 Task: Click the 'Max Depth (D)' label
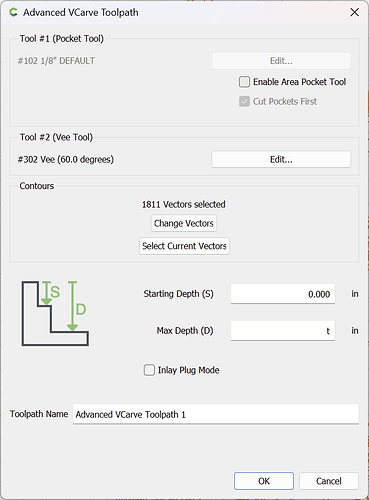click(185, 331)
